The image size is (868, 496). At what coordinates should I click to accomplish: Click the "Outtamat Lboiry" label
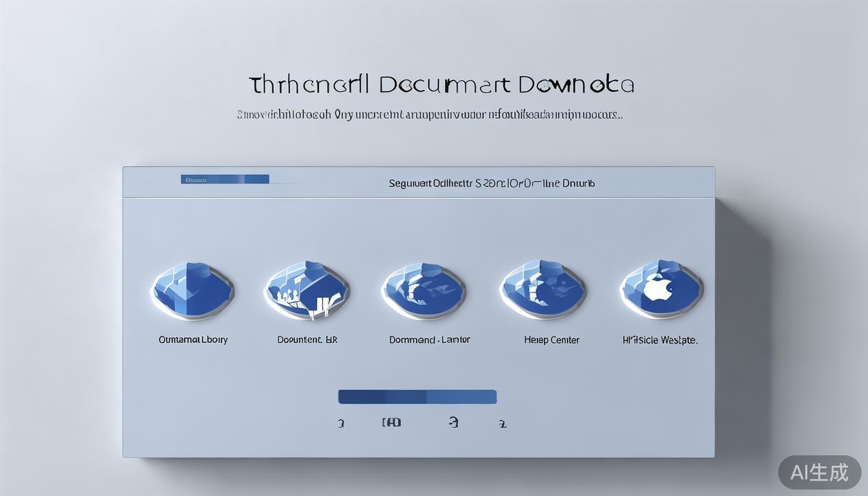pyautogui.click(x=193, y=340)
